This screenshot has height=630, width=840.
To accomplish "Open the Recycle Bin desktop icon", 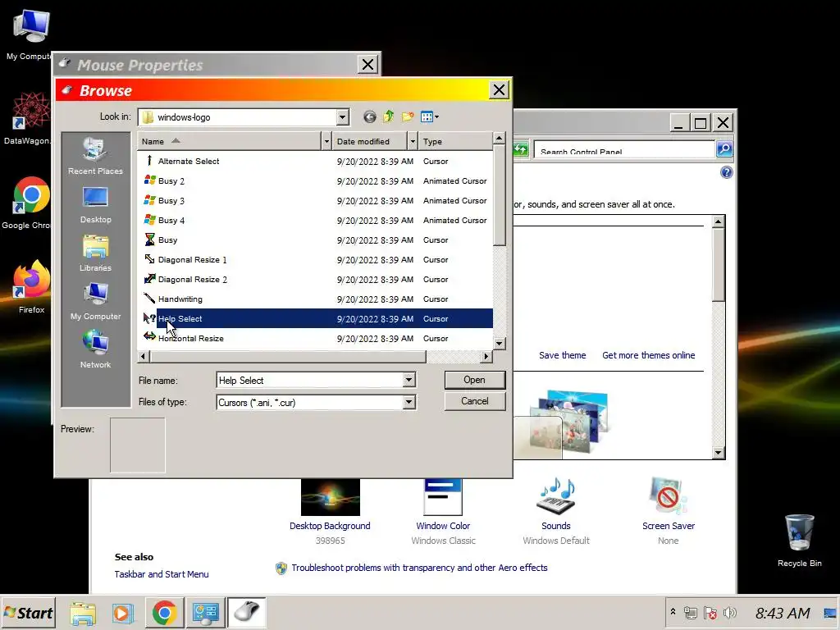I will (799, 540).
